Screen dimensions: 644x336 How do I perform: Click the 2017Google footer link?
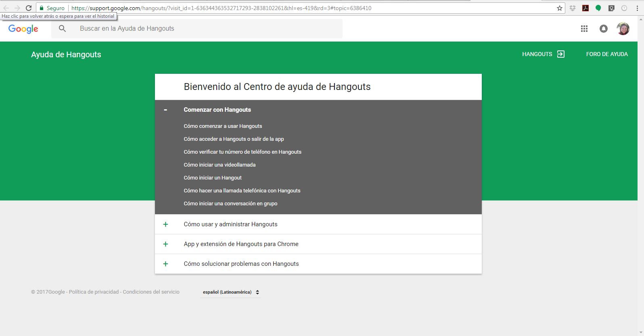pos(48,292)
